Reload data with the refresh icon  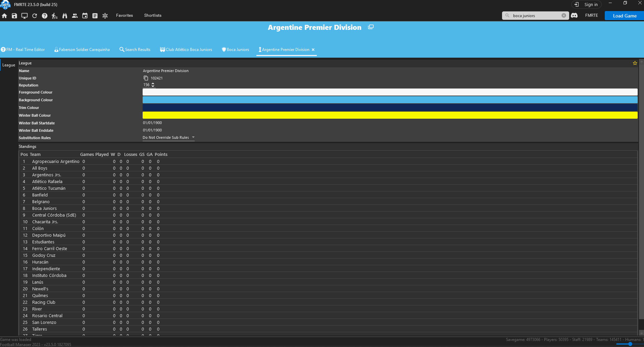(35, 16)
